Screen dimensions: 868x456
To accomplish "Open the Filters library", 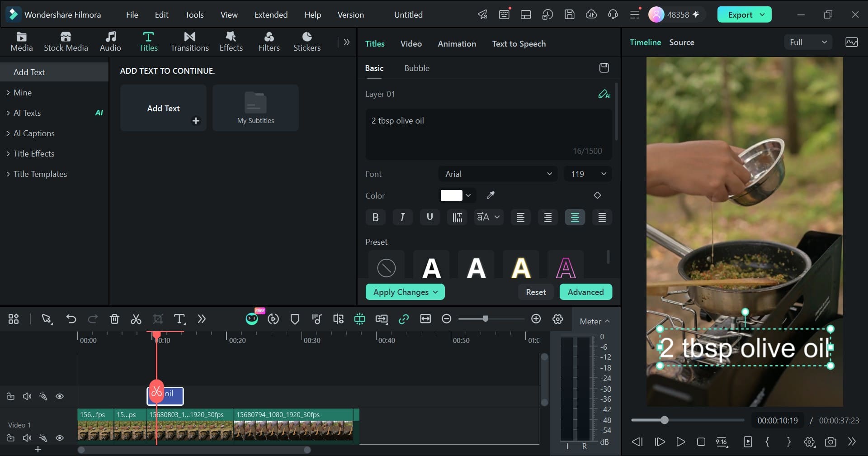I will (269, 42).
